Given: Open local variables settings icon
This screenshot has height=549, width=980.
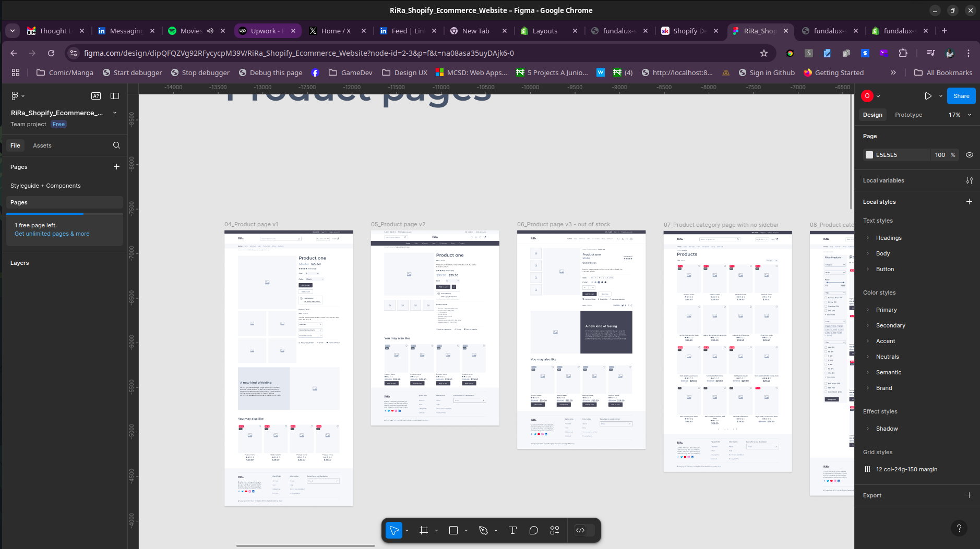Looking at the screenshot, I should [969, 180].
